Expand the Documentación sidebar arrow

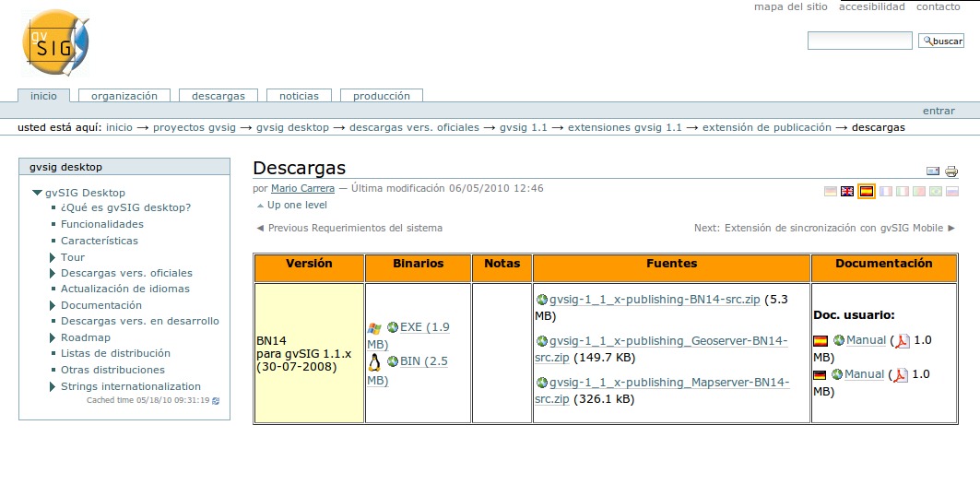coord(53,305)
